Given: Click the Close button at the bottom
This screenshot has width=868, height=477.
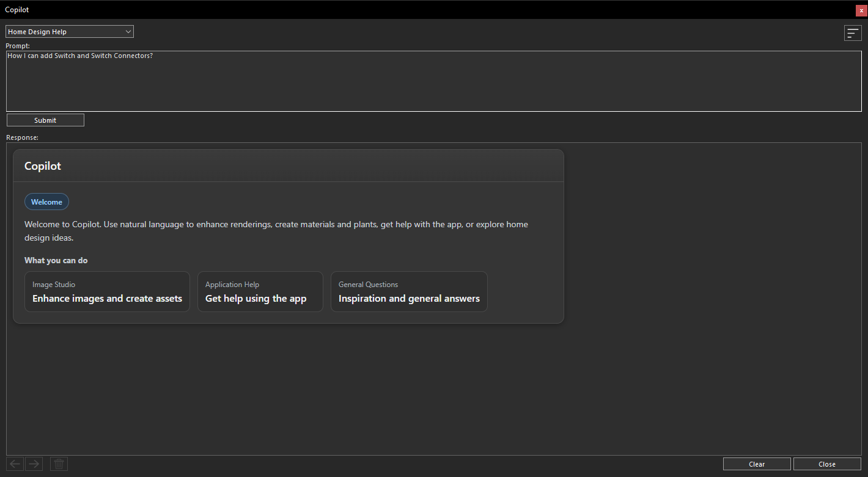Looking at the screenshot, I should click(x=827, y=464).
